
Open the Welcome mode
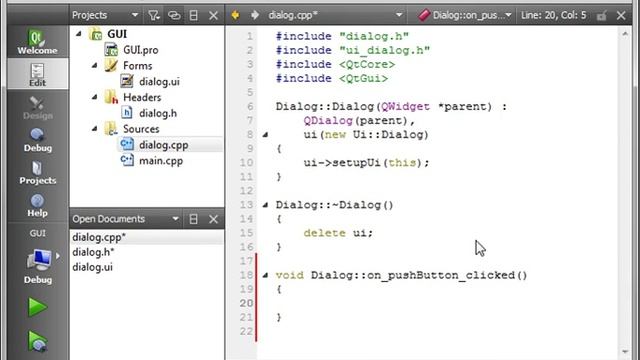point(38,42)
